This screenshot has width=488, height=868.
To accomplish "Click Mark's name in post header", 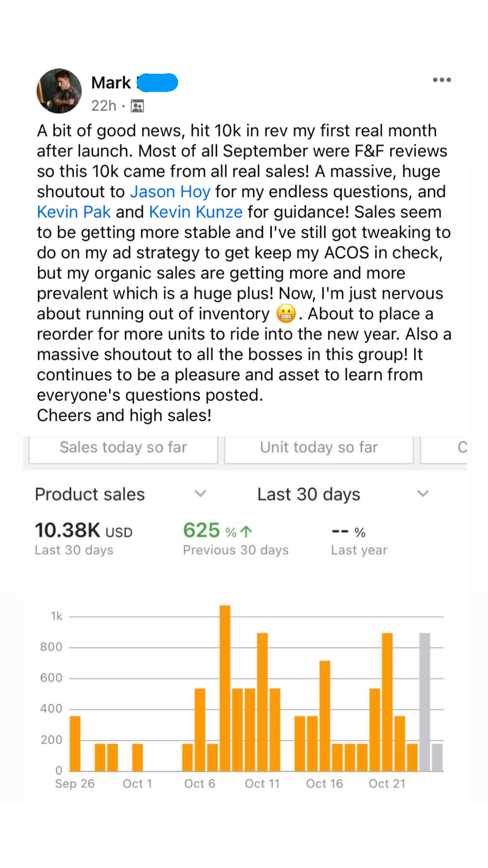I will [111, 83].
